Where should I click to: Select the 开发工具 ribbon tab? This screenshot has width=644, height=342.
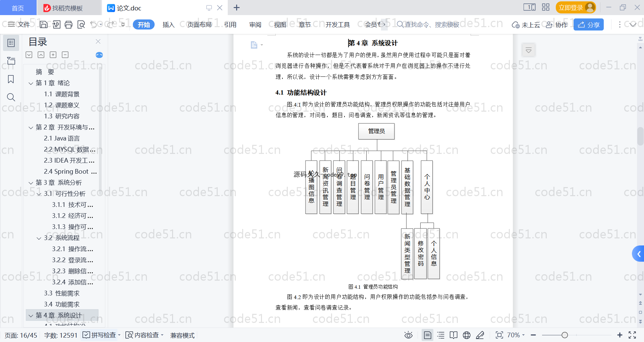coord(337,24)
